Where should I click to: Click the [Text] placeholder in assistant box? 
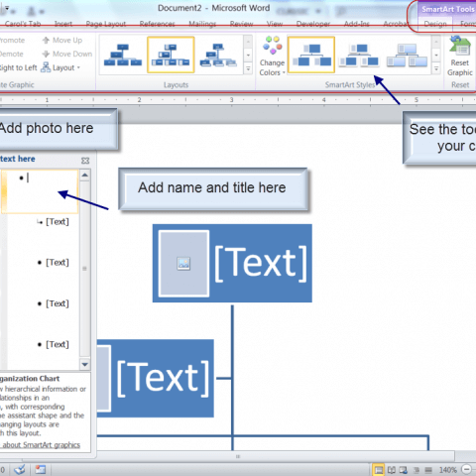164,378
